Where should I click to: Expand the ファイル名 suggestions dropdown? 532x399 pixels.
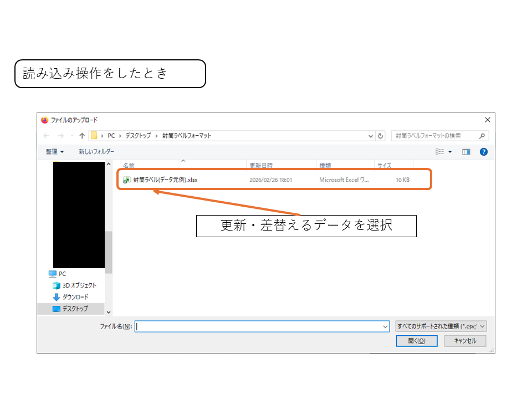pos(386,327)
